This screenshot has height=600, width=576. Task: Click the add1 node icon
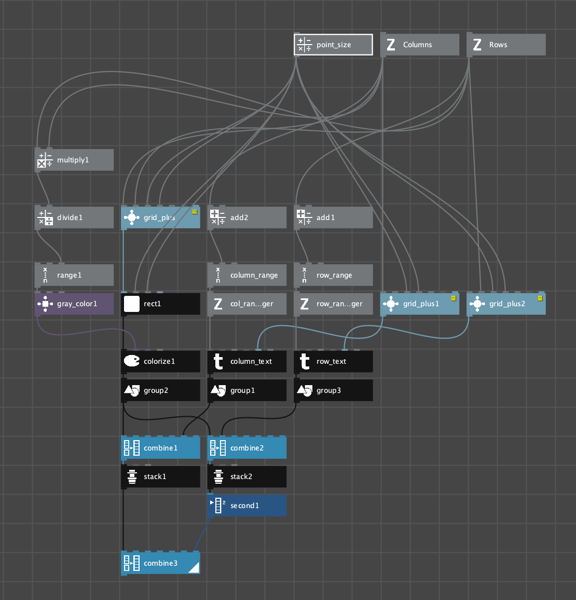(305, 217)
